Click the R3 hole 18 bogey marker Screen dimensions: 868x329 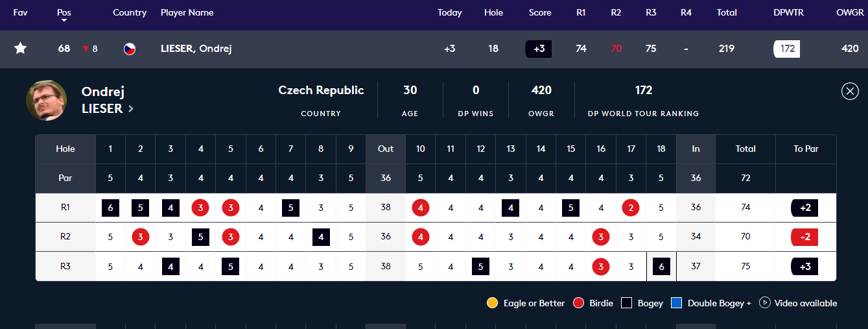(661, 267)
